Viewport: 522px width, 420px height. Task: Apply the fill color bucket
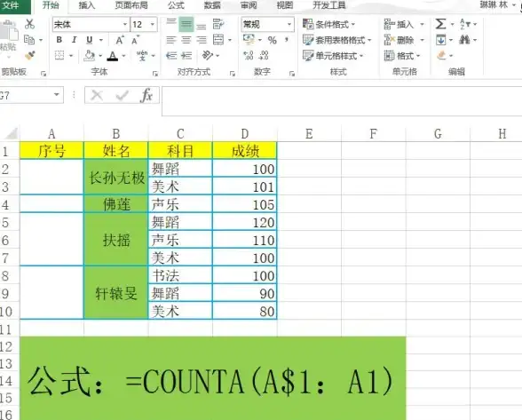89,55
